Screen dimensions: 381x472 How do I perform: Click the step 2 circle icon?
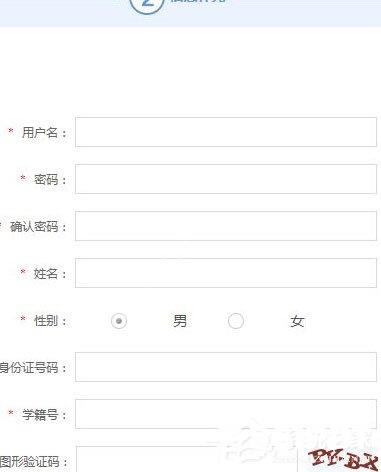tap(147, 3)
